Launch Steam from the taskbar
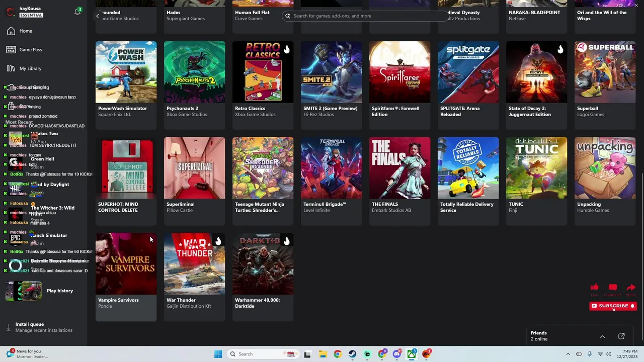644x362 pixels. pos(352,354)
